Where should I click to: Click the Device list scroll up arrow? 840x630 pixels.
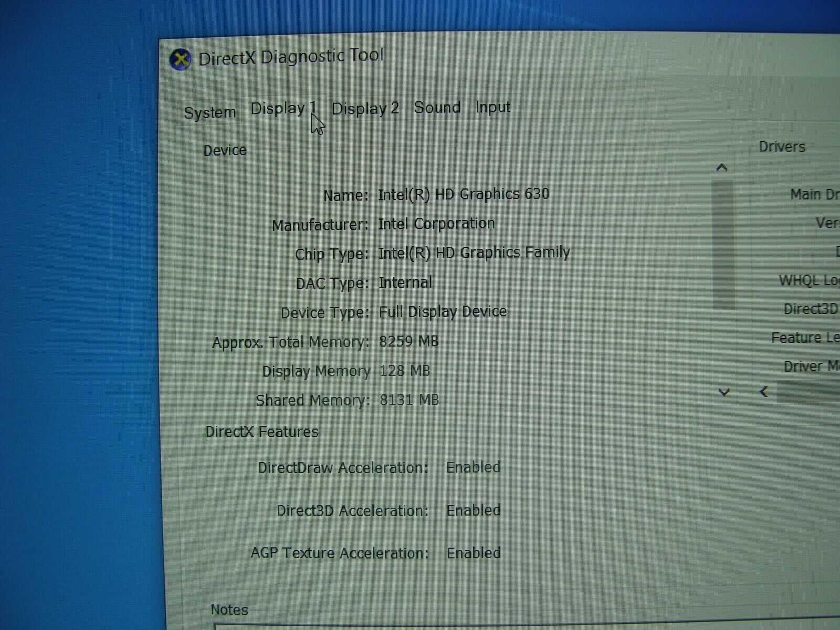[722, 167]
